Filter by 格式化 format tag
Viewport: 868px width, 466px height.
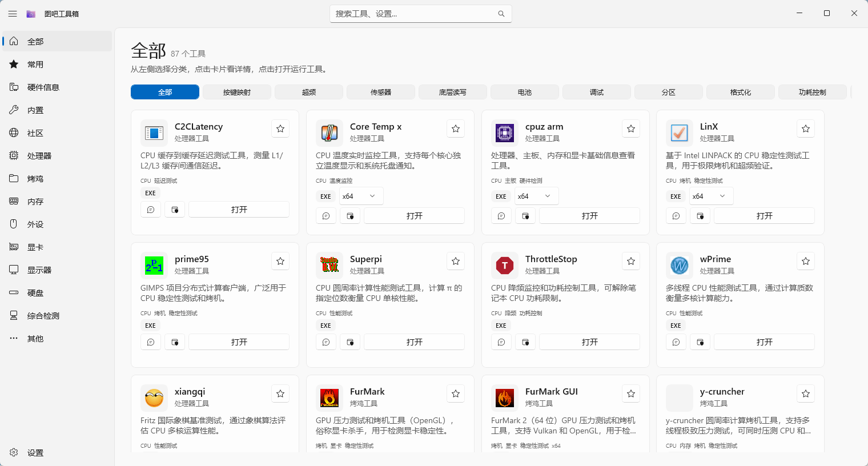(x=741, y=92)
